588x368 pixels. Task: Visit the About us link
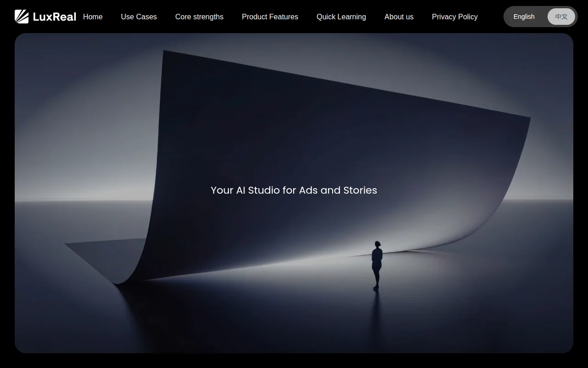(399, 17)
